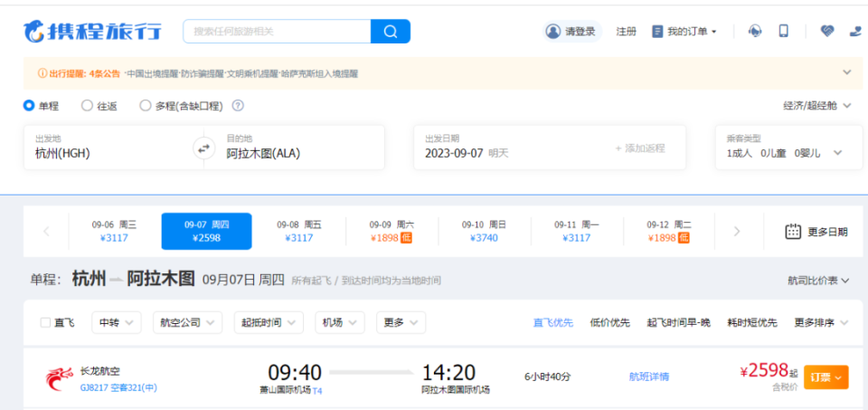
Task: Click the mobile phone app icon
Action: pos(783,31)
